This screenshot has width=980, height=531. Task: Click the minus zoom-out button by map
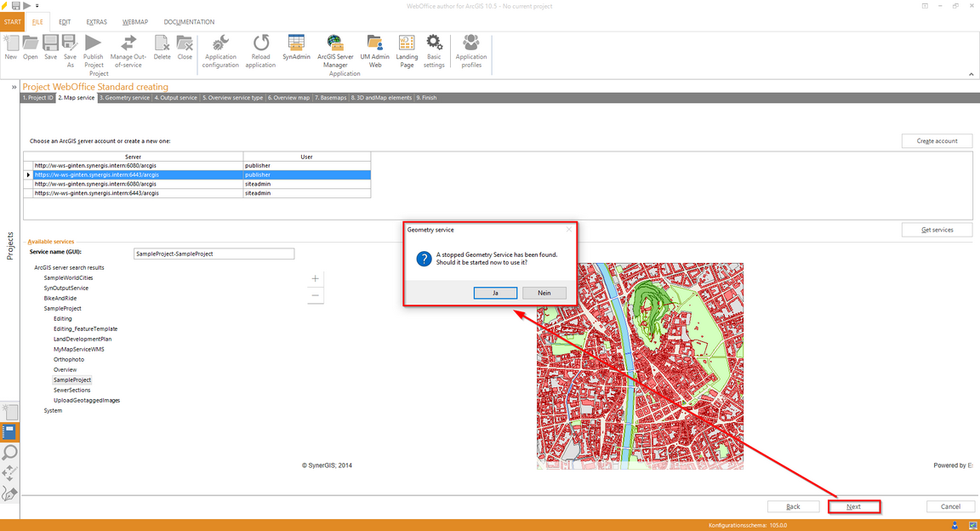coord(316,295)
